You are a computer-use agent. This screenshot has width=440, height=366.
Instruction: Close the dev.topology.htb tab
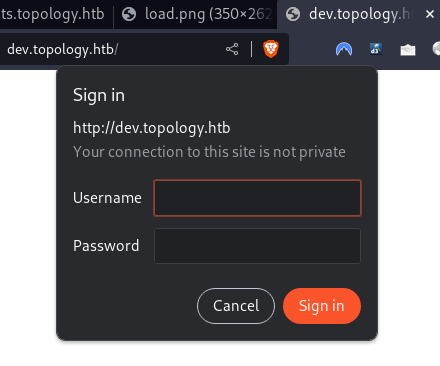point(430,14)
